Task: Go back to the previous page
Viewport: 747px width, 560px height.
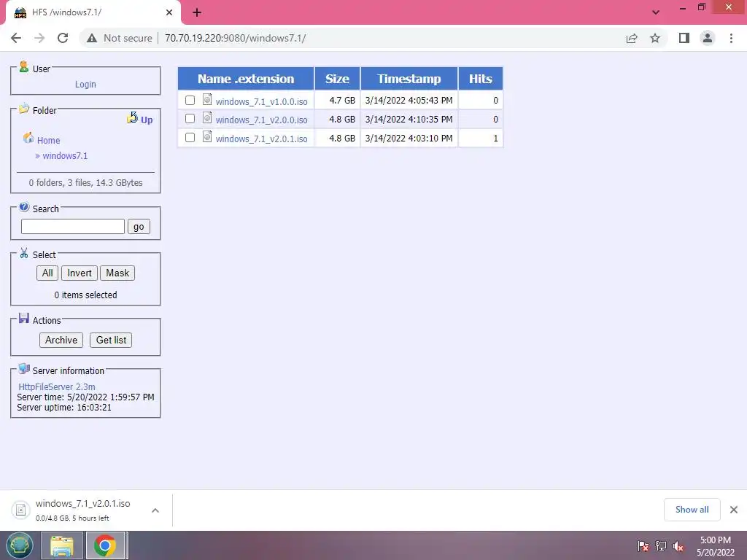Action: point(16,38)
